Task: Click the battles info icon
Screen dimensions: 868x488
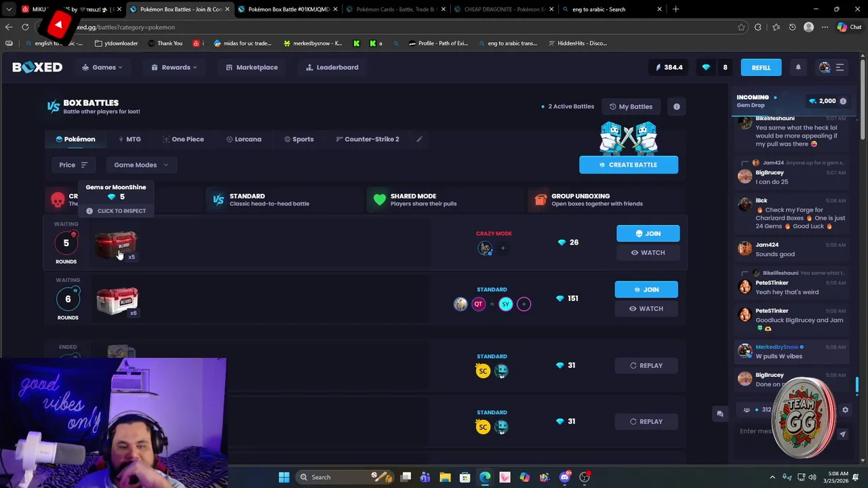Action: tap(676, 106)
